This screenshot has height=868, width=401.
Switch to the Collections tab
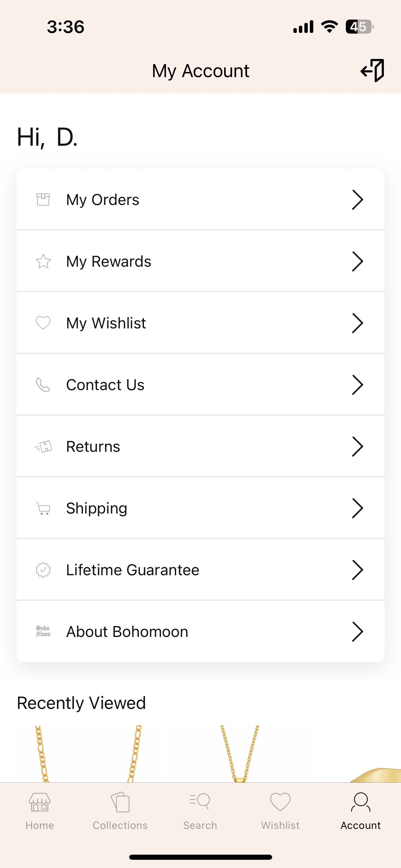click(x=120, y=811)
